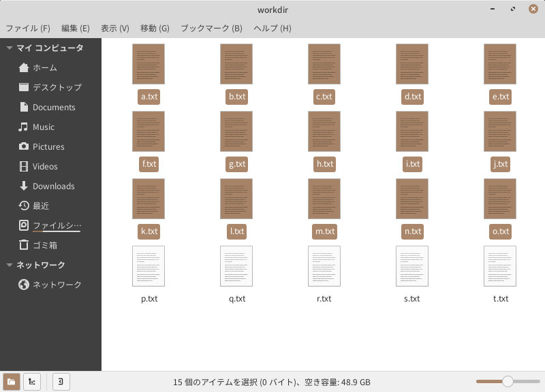This screenshot has width=545, height=392.
Task: Select the c.txt file icon
Action: pyautogui.click(x=324, y=64)
